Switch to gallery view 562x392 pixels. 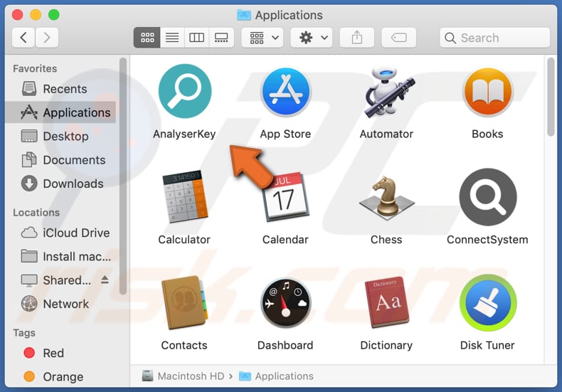(x=221, y=38)
